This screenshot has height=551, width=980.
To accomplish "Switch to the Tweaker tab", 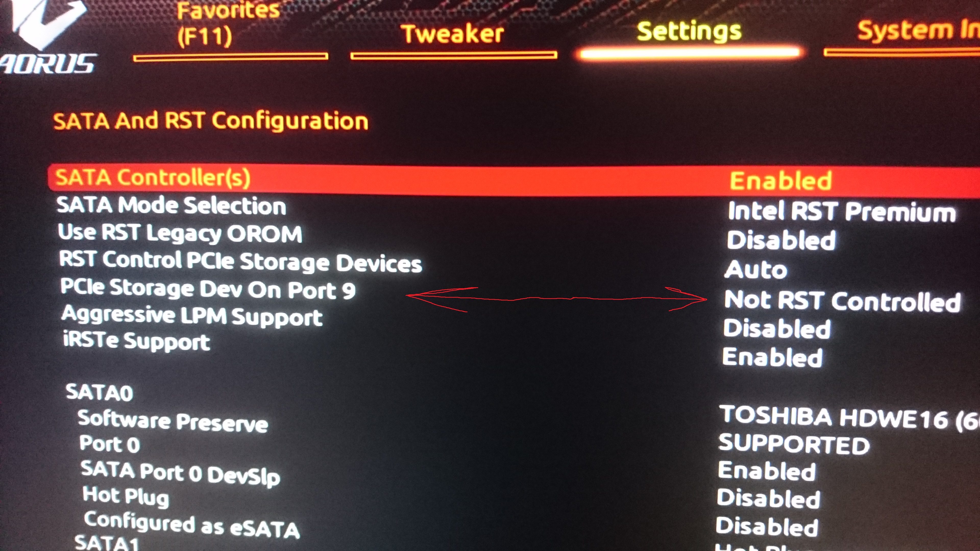I will coord(453,34).
